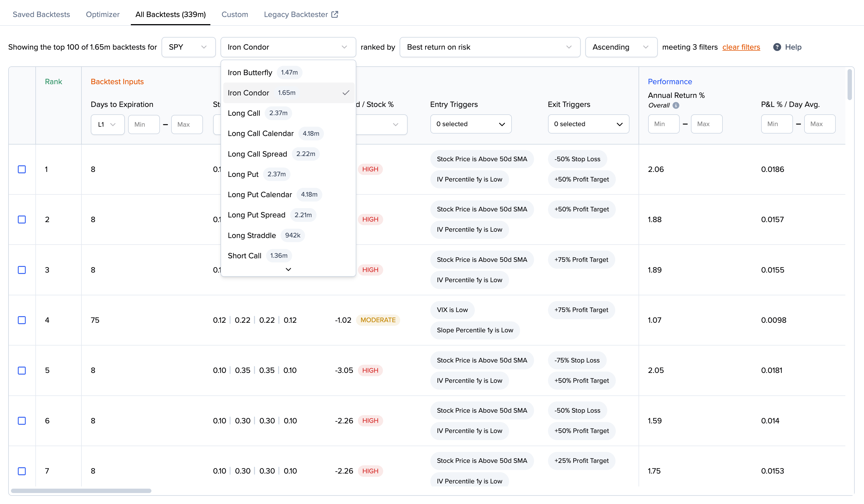Check the rank 7 row checkbox
This screenshot has width=864, height=504.
[22, 471]
